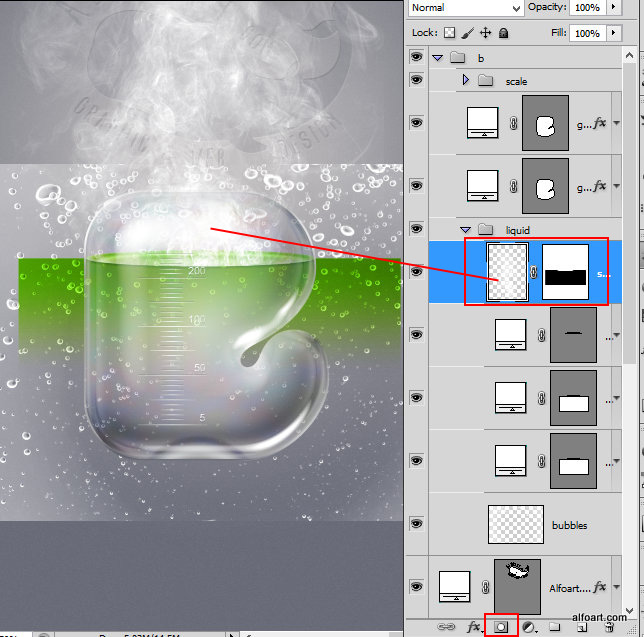The height and width of the screenshot is (637, 644).
Task: Click the Delete layer trash icon
Action: click(x=607, y=627)
